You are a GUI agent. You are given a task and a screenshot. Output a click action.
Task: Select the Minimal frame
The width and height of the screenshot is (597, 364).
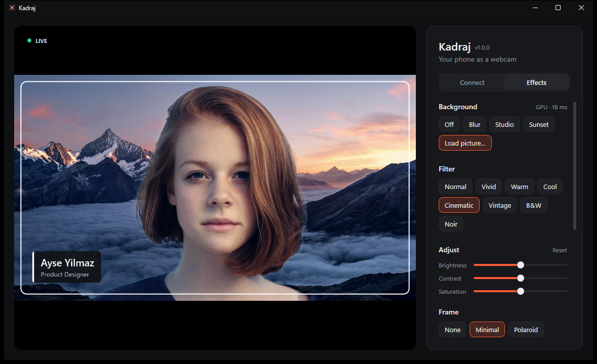click(x=487, y=330)
